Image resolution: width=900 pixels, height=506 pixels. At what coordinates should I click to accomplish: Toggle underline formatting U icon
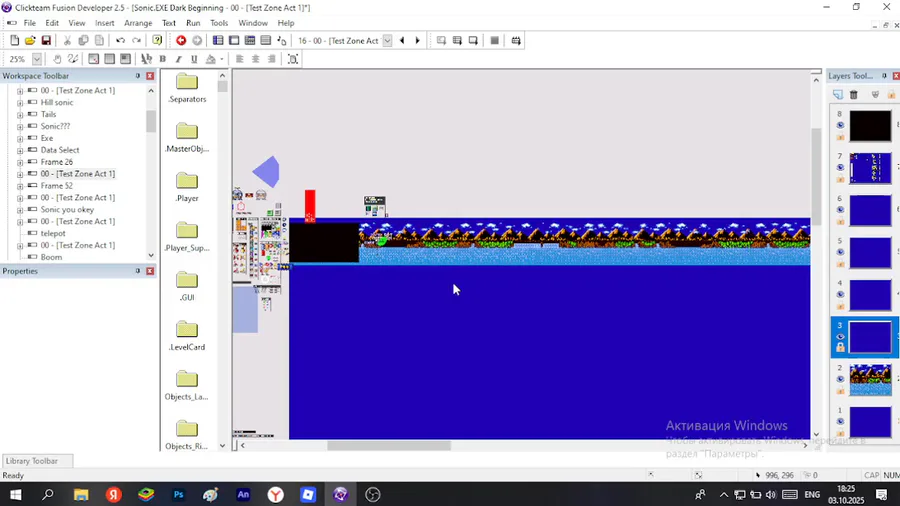pos(194,59)
